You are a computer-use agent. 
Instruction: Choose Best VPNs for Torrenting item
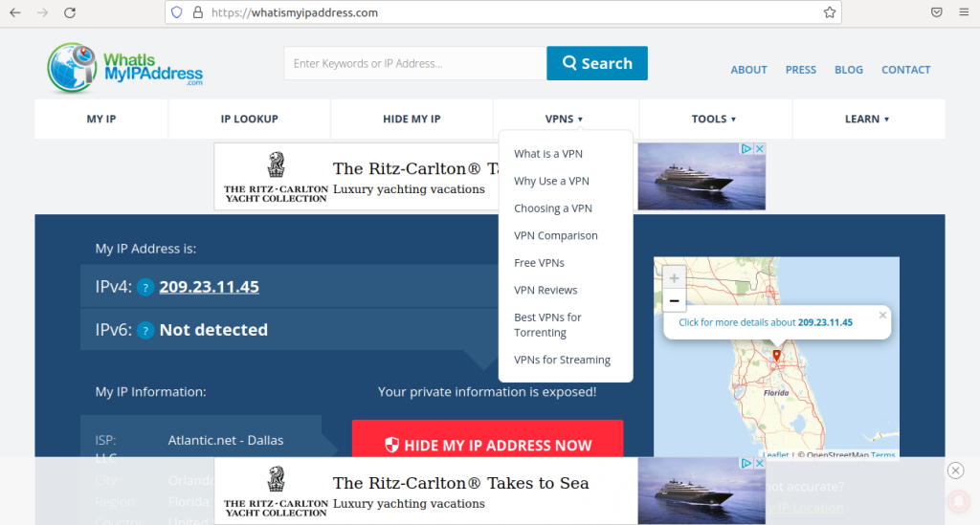pos(547,324)
